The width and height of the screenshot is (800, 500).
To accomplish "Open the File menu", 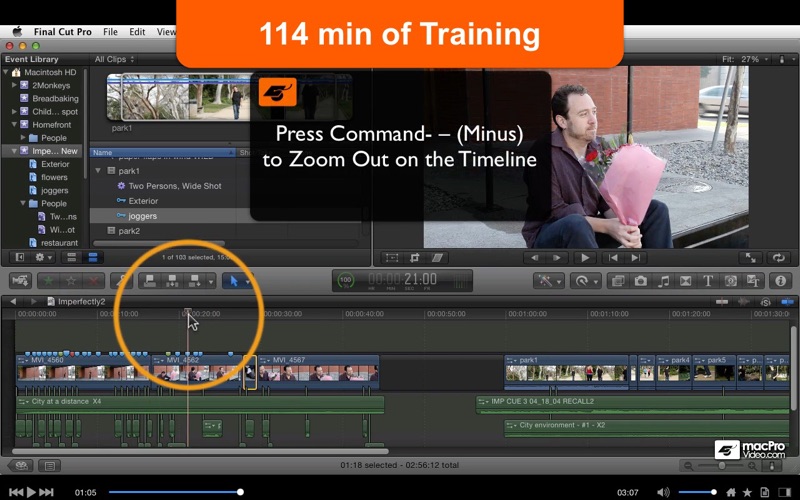I will click(x=110, y=32).
